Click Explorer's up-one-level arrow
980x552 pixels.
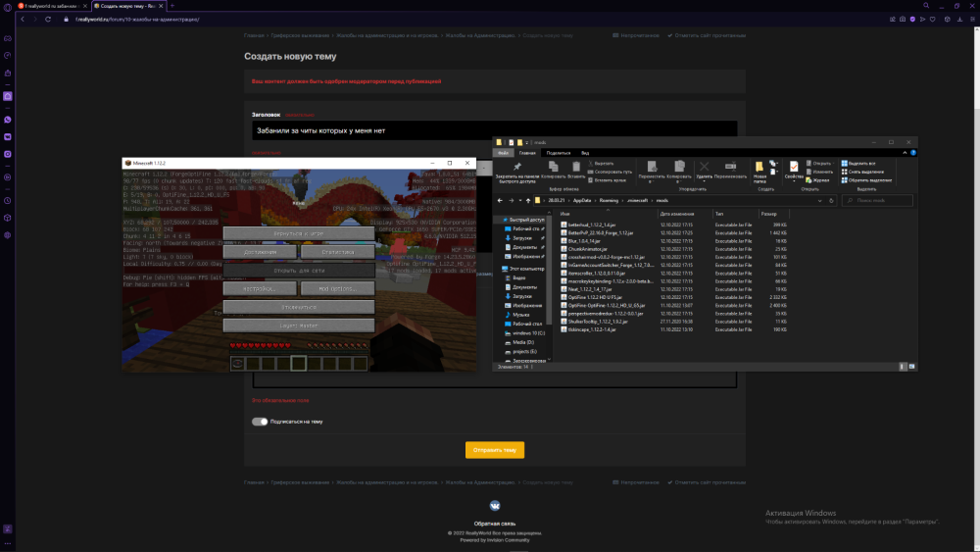pos(528,201)
